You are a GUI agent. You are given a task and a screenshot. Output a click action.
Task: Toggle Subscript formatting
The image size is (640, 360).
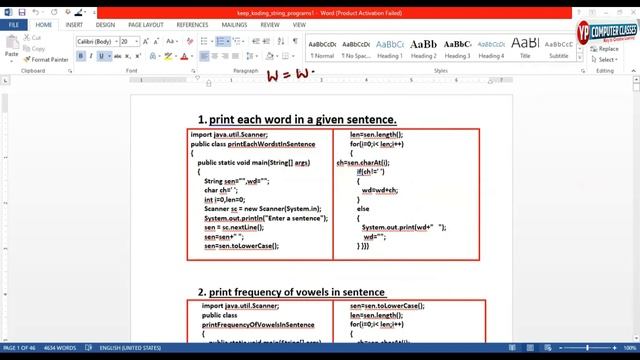[x=128, y=56]
